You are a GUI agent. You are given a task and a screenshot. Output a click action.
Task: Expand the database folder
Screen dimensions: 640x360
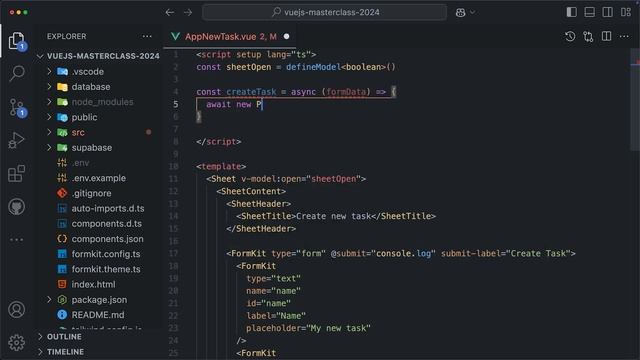point(49,87)
